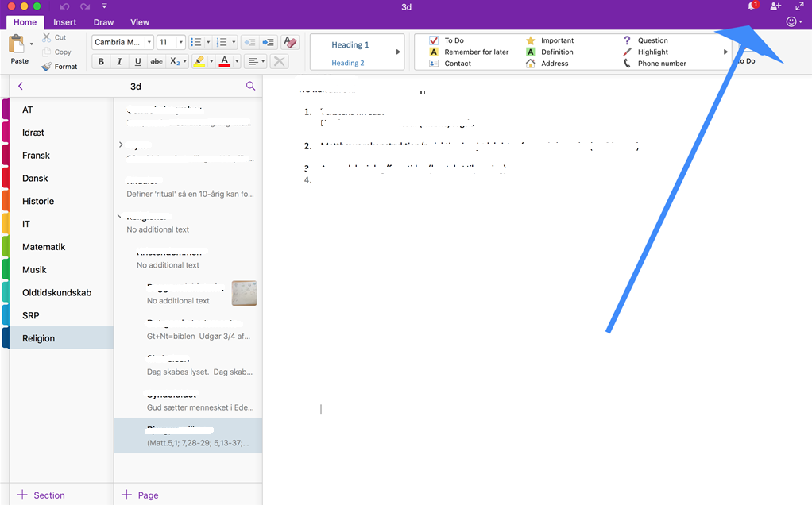Apply the Address house tag
This screenshot has width=812, height=505.
pos(547,64)
